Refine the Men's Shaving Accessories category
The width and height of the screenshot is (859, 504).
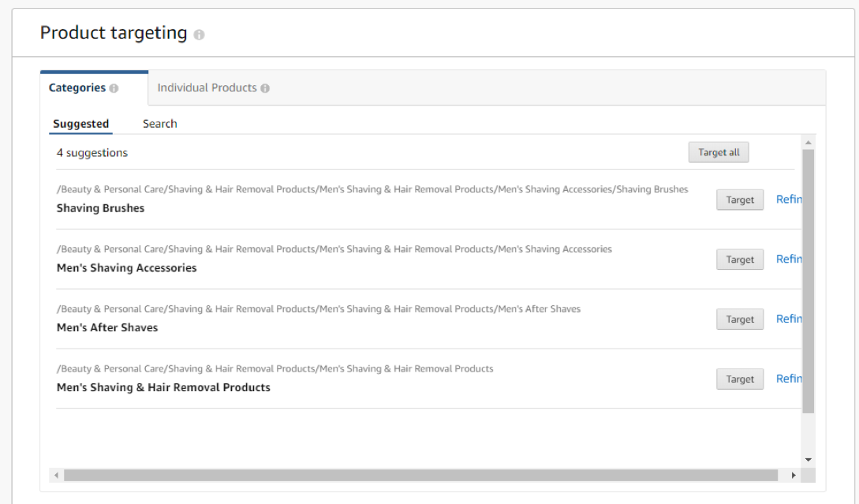[789, 259]
